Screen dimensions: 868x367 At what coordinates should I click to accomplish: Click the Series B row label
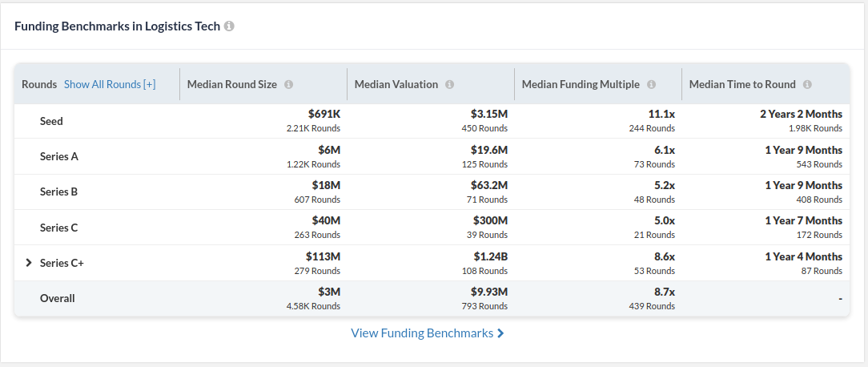tap(59, 192)
